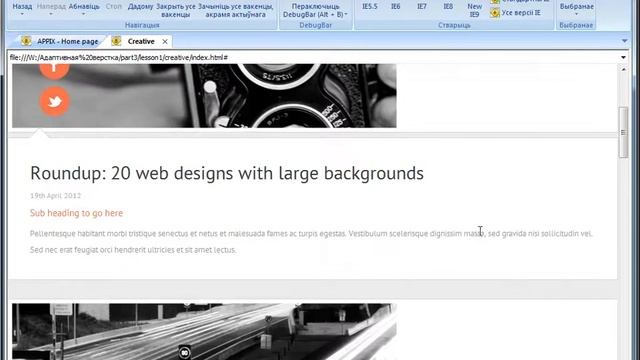Open the tab list dropdown arrow
Viewport: 640px width, 360px height.
point(624,41)
